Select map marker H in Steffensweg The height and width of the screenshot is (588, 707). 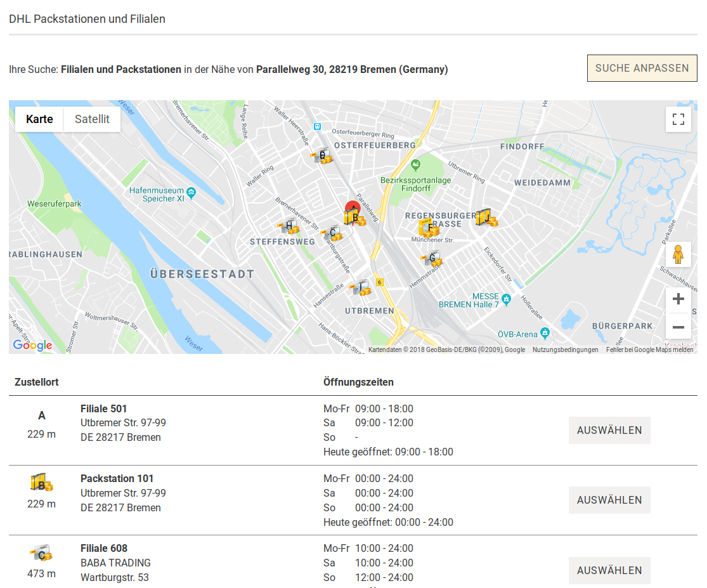(289, 226)
